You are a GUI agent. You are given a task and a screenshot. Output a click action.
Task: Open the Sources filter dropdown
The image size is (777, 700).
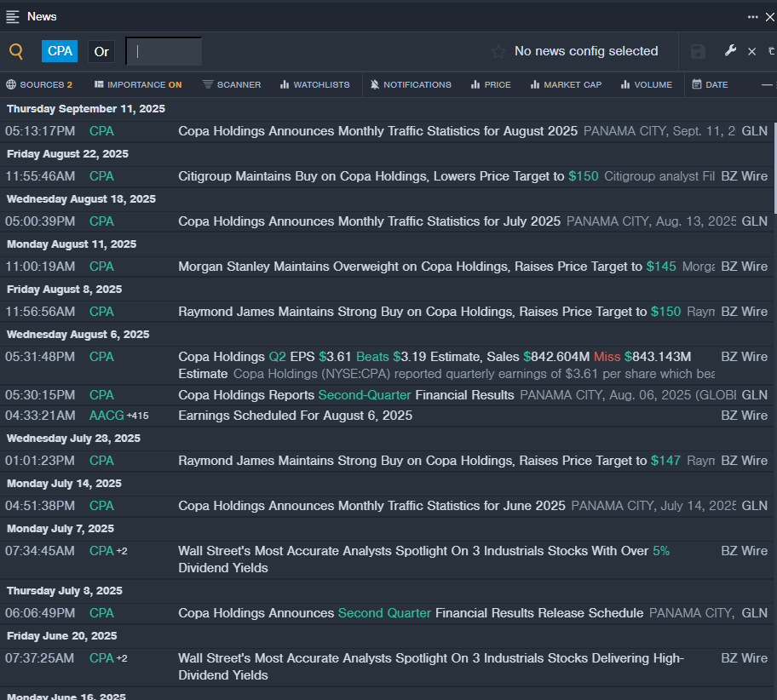coord(39,85)
